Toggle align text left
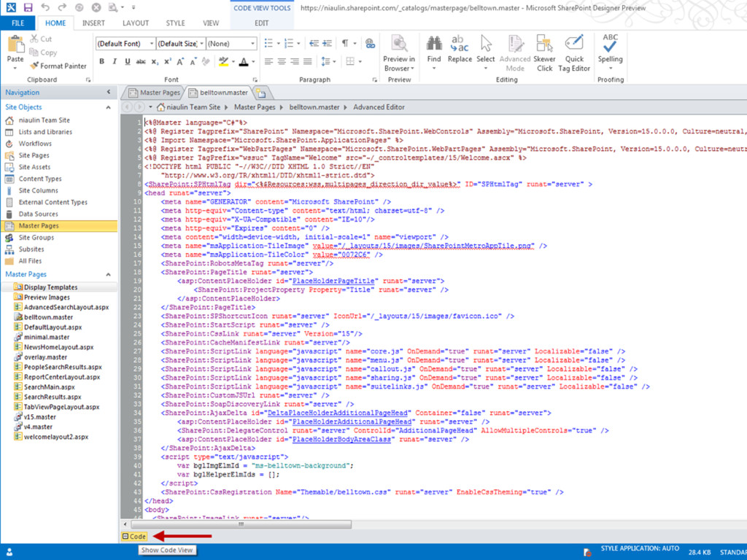This screenshot has width=747, height=560. point(268,61)
